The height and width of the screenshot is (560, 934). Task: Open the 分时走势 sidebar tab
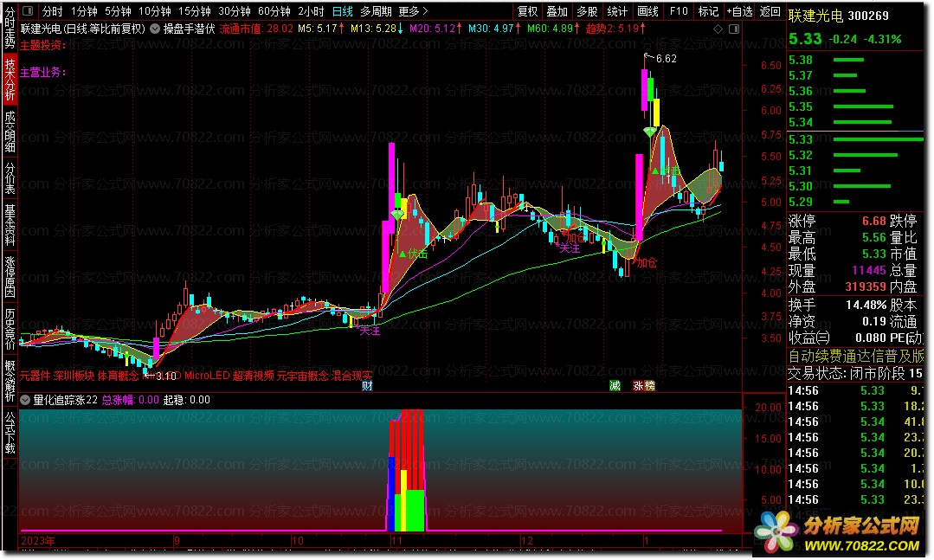click(10, 27)
